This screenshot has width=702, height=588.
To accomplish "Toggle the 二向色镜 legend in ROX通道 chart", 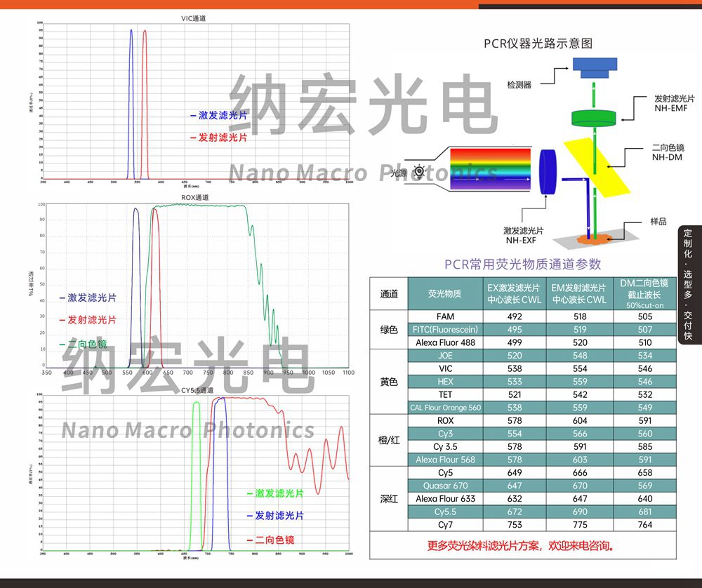I will [x=82, y=342].
